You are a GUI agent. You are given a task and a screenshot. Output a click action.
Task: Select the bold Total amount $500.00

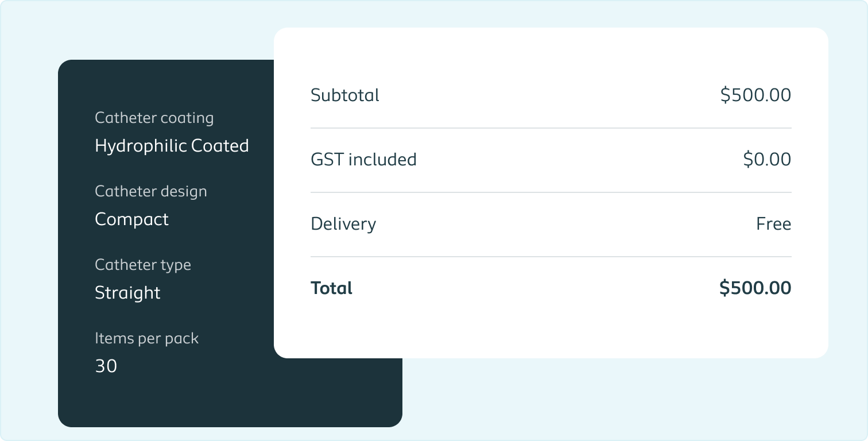755,288
